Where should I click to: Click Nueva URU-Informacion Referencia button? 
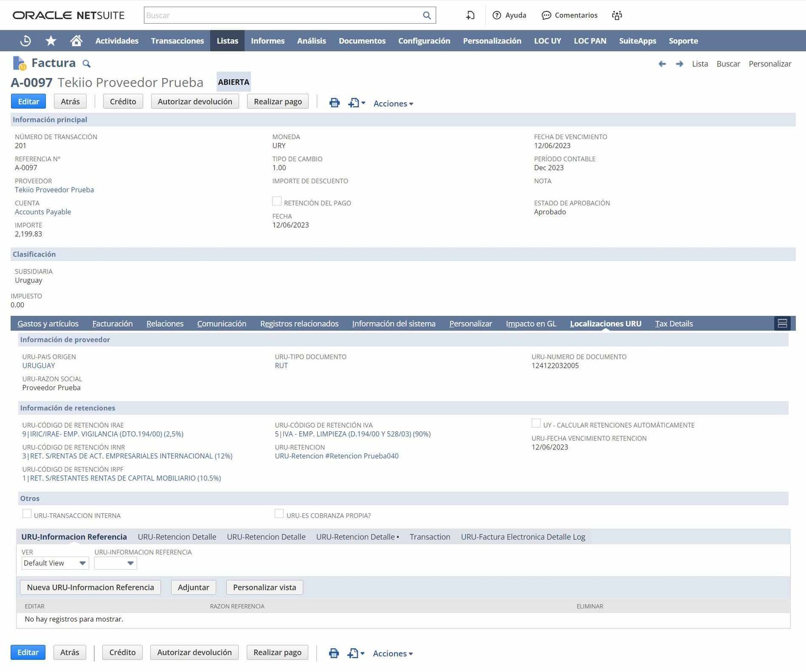(x=91, y=587)
